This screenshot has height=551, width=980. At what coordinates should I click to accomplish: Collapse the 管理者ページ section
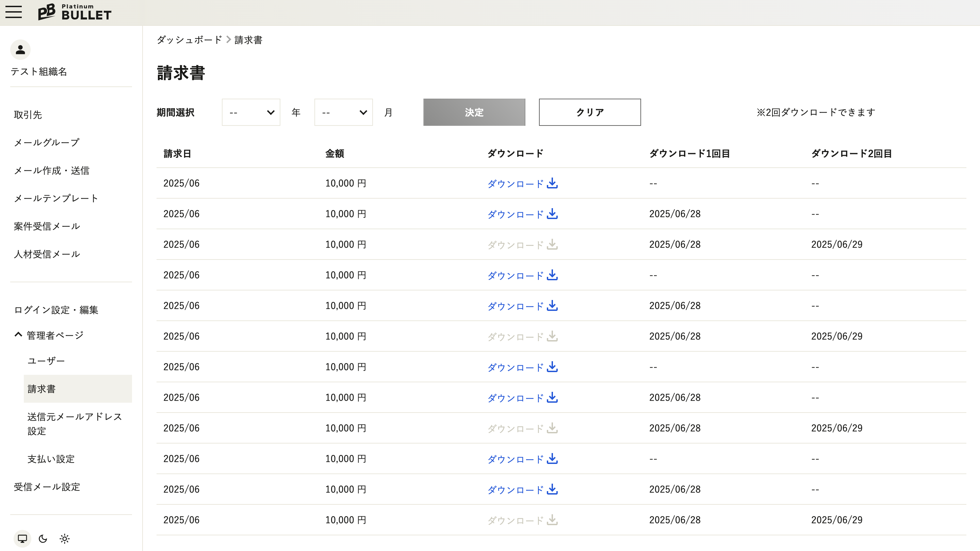pos(18,335)
